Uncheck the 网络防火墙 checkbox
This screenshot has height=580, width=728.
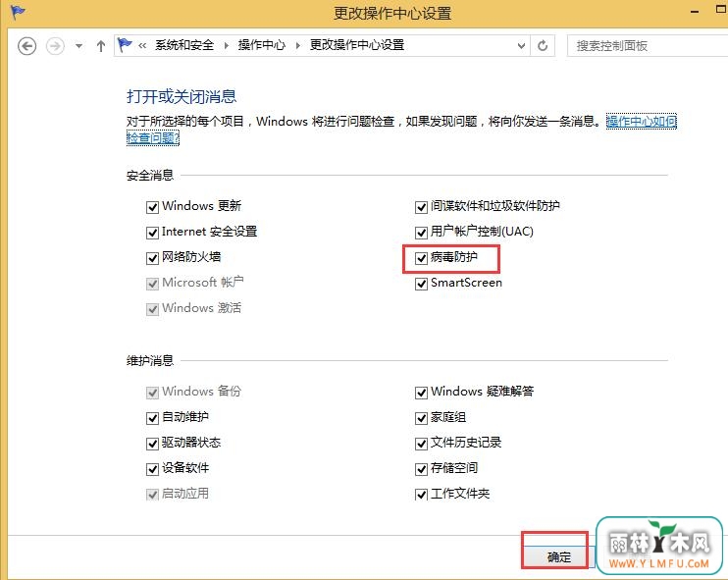coord(152,258)
